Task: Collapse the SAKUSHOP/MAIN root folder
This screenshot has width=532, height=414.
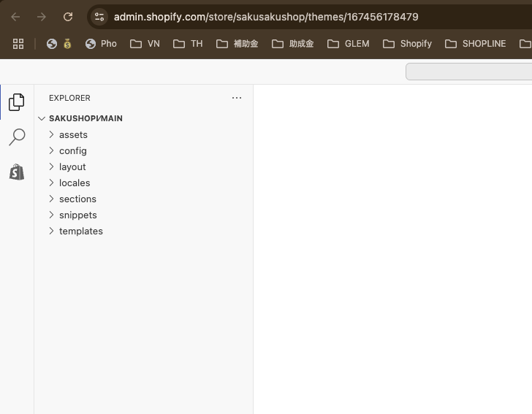Action: tap(42, 118)
